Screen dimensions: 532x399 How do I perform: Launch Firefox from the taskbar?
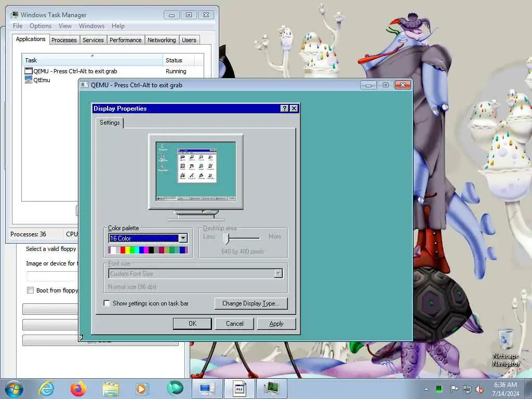pyautogui.click(x=78, y=389)
